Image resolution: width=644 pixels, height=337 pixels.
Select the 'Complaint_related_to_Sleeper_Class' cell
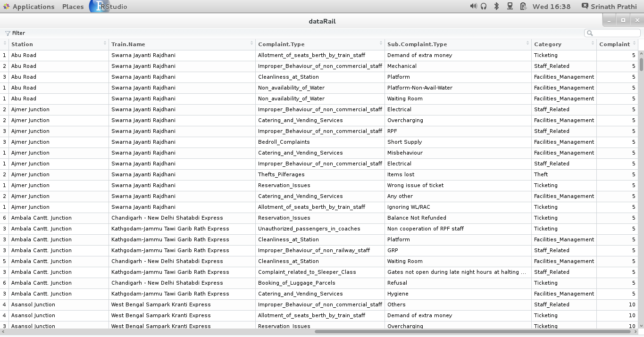(320, 272)
